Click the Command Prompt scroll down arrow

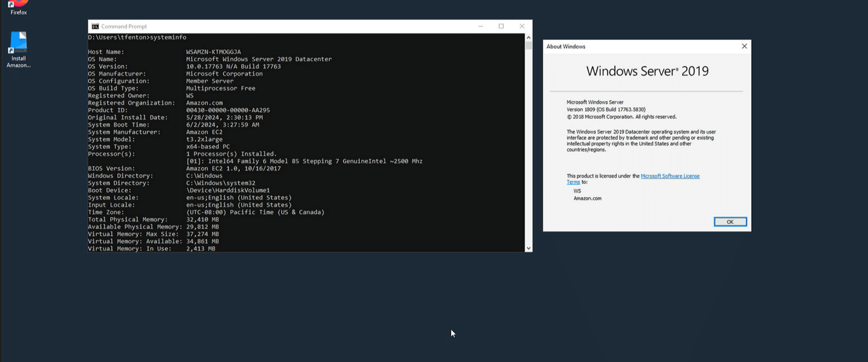pos(528,248)
